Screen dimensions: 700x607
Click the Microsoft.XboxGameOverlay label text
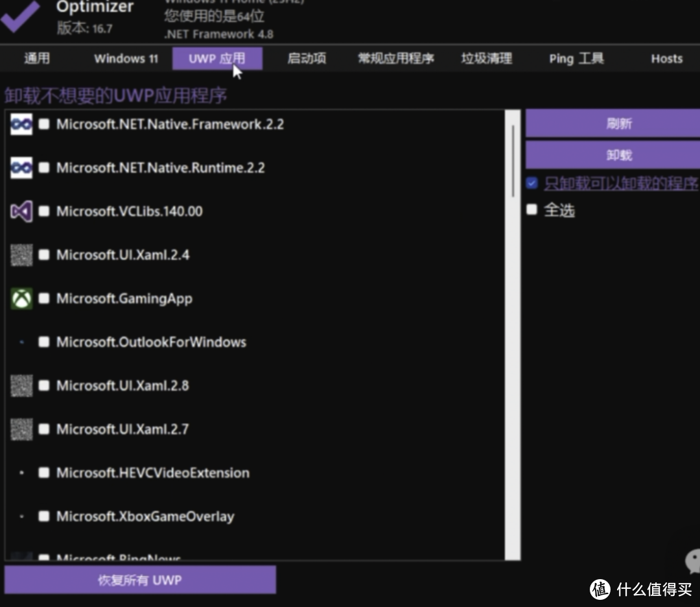(145, 516)
